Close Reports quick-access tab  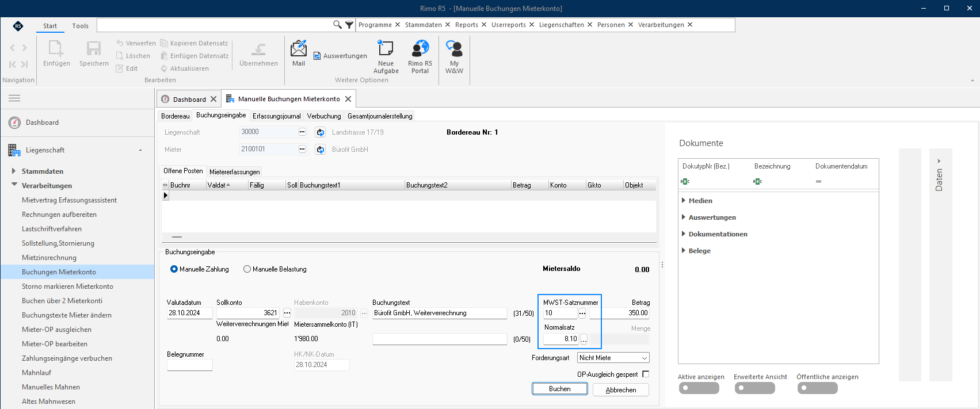[x=484, y=25]
